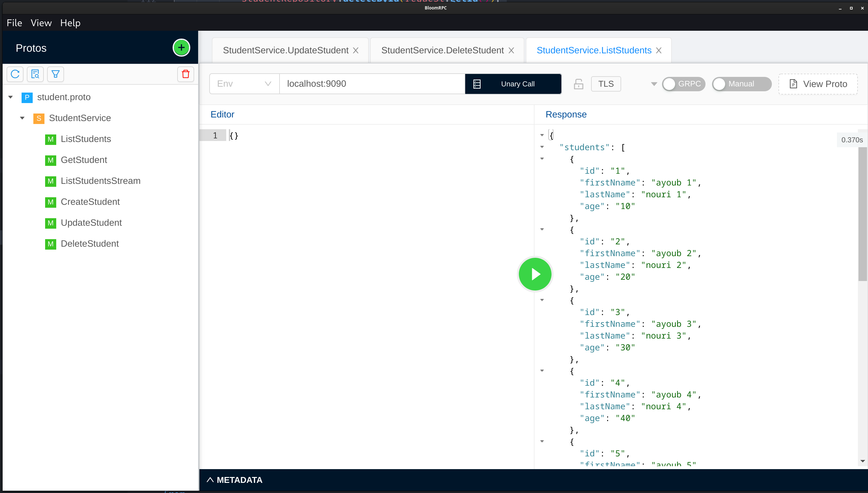Click the TLS lock icon

578,84
